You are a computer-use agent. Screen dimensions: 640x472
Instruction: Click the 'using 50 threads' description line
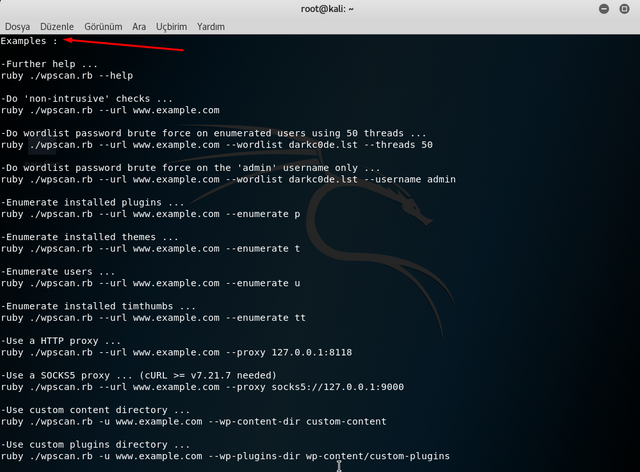[213, 134]
